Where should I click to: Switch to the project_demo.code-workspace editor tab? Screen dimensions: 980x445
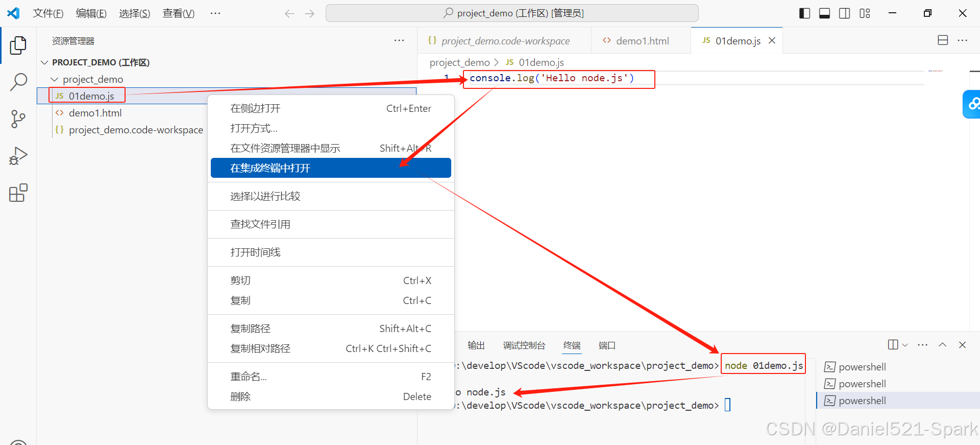point(505,41)
